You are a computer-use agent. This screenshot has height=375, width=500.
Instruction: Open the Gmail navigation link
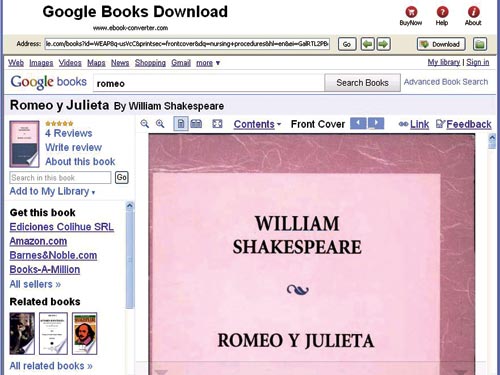pyautogui.click(x=181, y=63)
